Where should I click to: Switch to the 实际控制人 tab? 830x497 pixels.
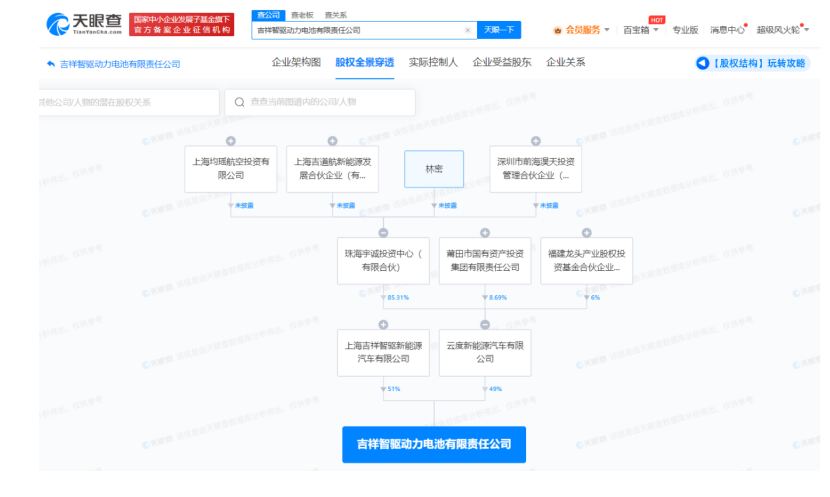433,62
